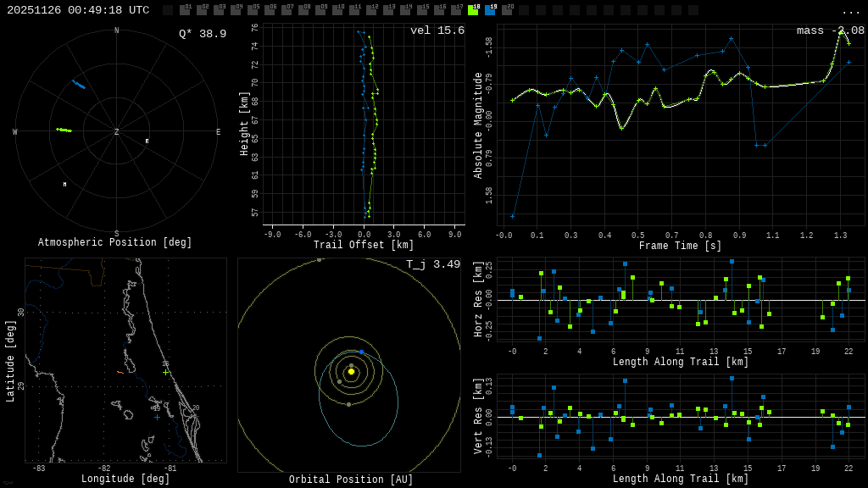Open the ellipsis menu at top right

click(x=850, y=11)
